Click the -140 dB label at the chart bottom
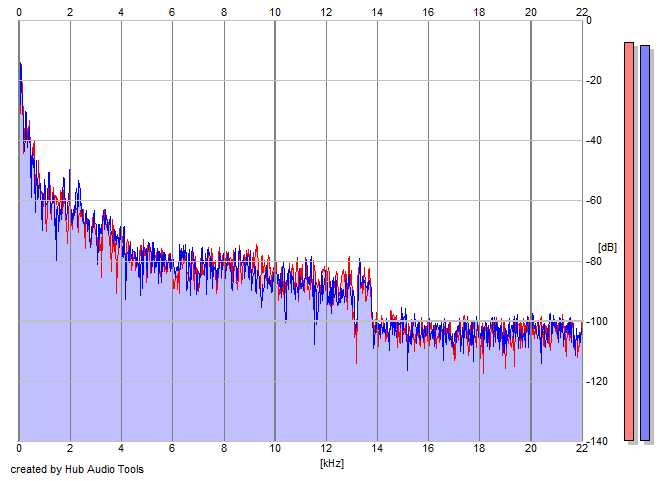The height and width of the screenshot is (481, 664). (x=596, y=441)
